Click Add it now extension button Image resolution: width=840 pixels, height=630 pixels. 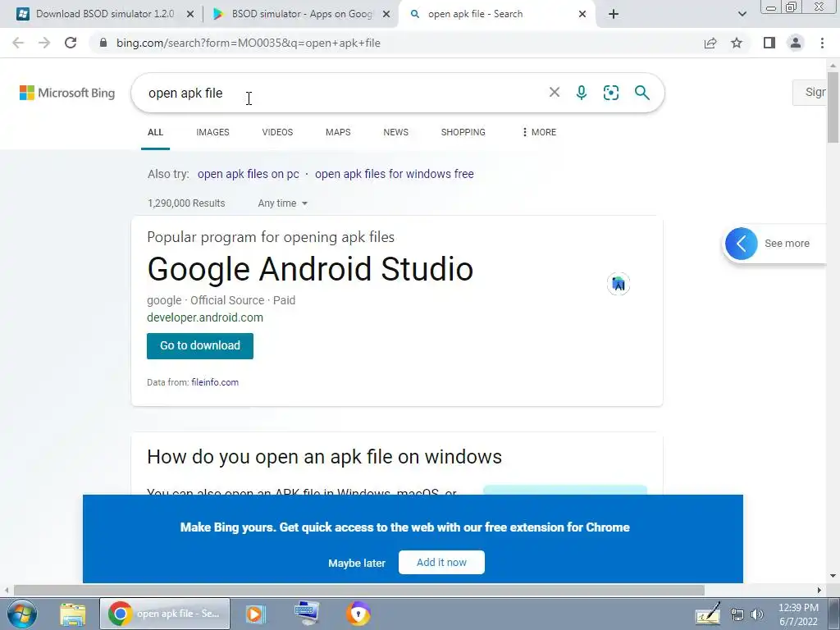click(441, 562)
